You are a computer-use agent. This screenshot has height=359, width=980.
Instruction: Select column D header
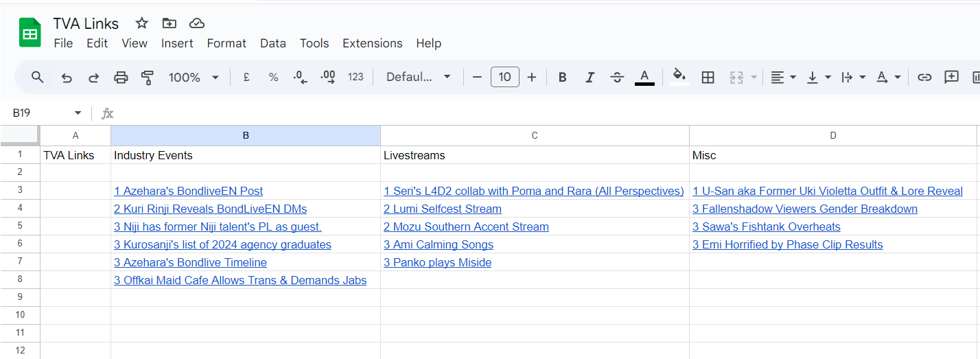[x=833, y=136]
